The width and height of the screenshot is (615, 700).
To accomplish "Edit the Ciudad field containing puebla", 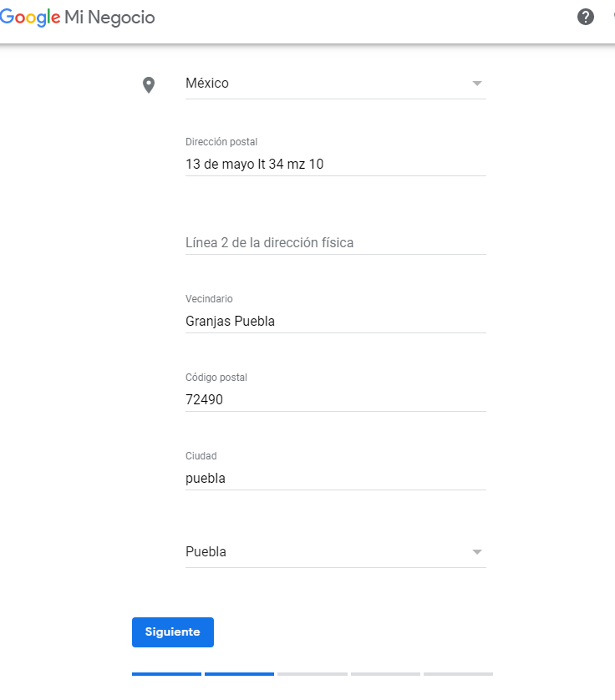I will click(x=334, y=479).
